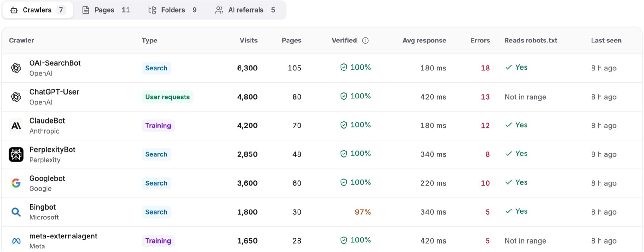Click the 220 ms response time for Googlebot
The image size is (644, 252).
coord(433,183)
